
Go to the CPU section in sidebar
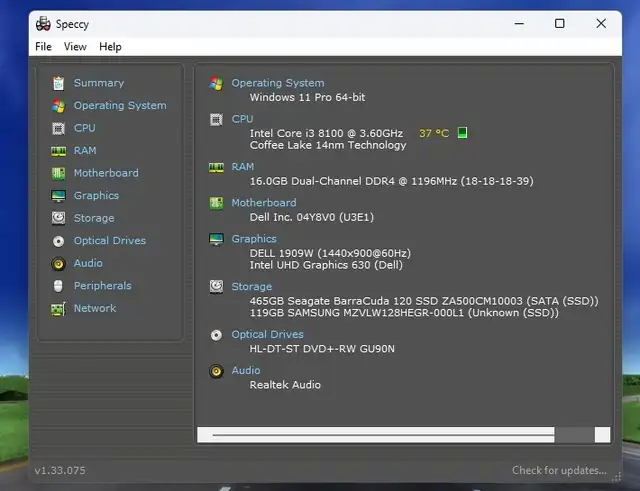[84, 128]
